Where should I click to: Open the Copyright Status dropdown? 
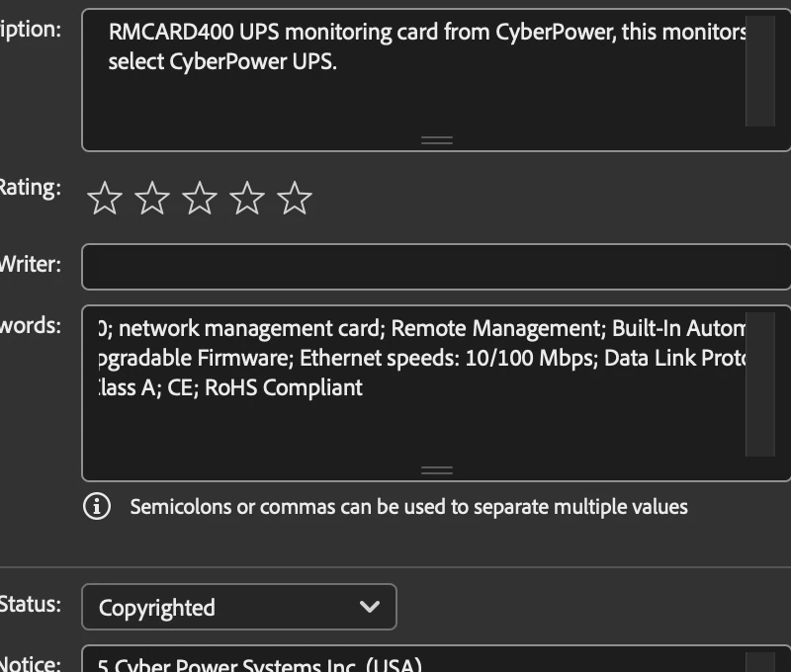pos(239,607)
